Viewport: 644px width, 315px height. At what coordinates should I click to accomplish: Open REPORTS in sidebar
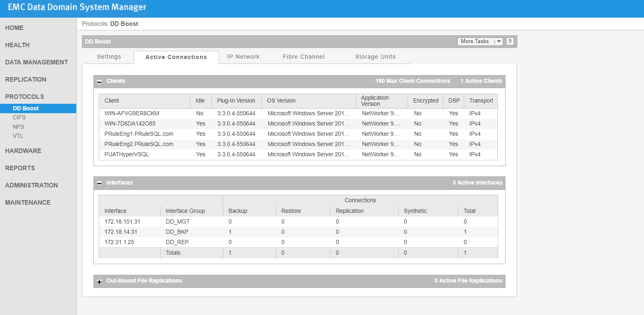20,168
